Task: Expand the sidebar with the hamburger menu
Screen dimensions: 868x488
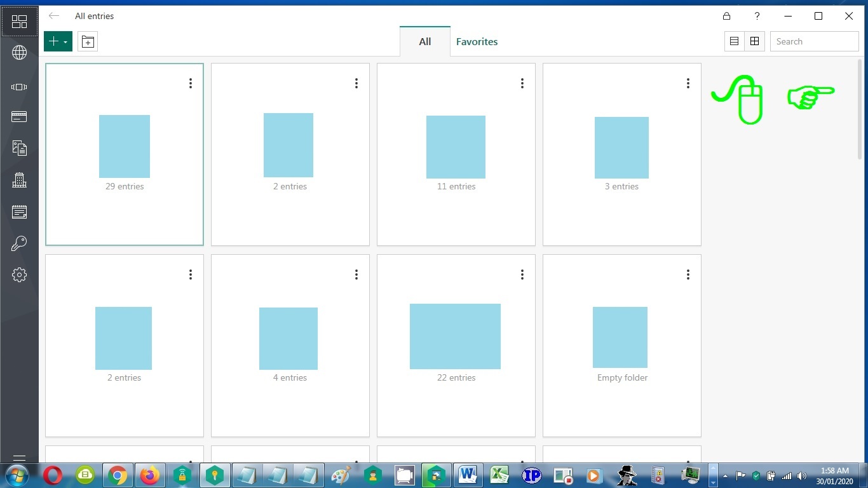Action: 19,458
